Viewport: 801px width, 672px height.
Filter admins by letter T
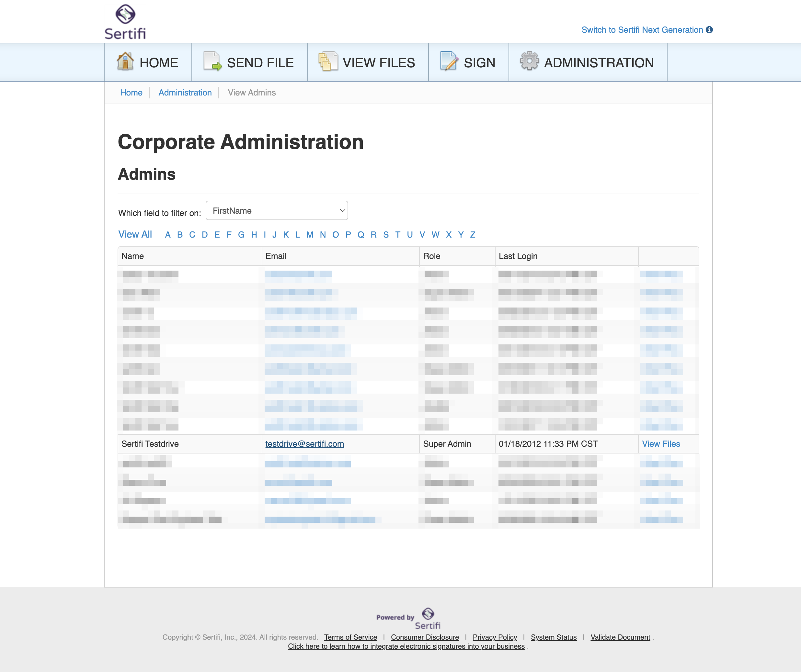(x=398, y=235)
